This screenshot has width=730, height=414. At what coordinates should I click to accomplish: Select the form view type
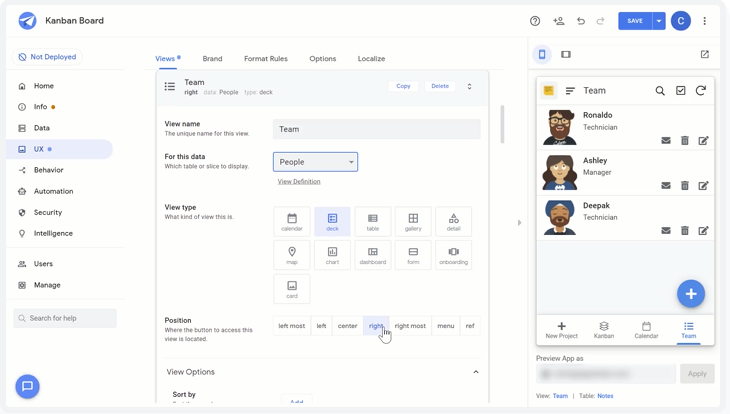pyautogui.click(x=413, y=255)
